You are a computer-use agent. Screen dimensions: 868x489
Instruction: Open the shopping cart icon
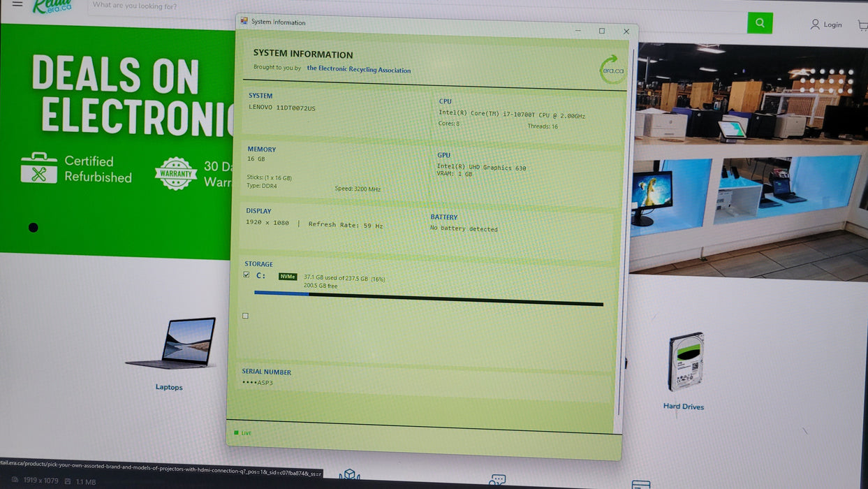[862, 25]
